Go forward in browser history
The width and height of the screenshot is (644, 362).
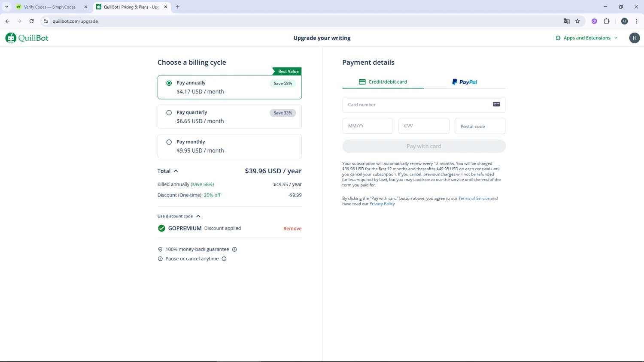point(19,21)
